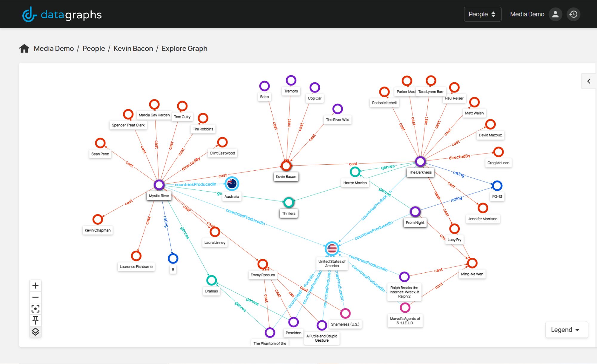The height and width of the screenshot is (364, 597).
Task: Open the layers layout icon
Action: tap(35, 331)
